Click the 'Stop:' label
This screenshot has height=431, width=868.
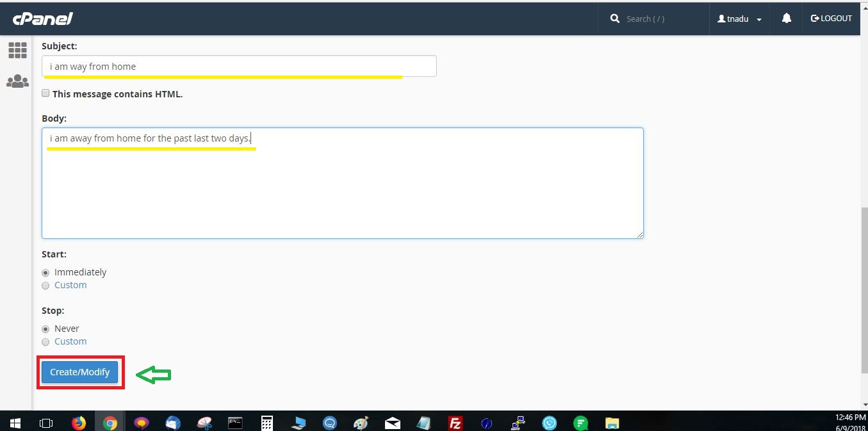tap(53, 311)
